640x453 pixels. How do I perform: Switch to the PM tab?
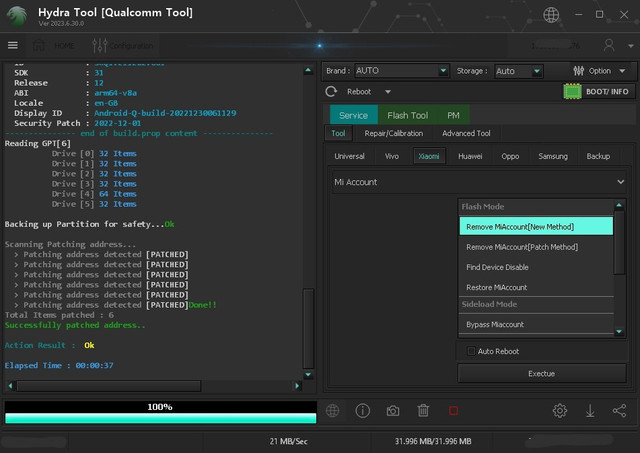tap(453, 115)
